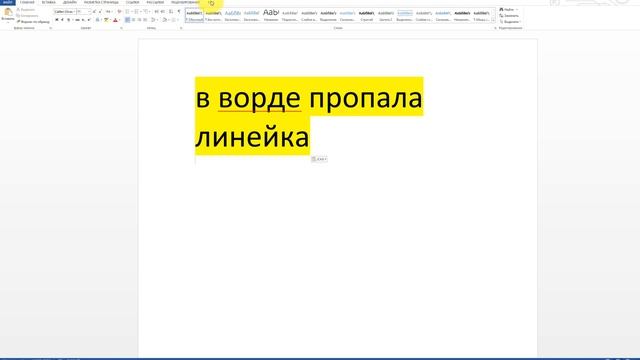This screenshot has width=640, height=360.
Task: Click the yellow text highlight color button
Action: click(106, 20)
